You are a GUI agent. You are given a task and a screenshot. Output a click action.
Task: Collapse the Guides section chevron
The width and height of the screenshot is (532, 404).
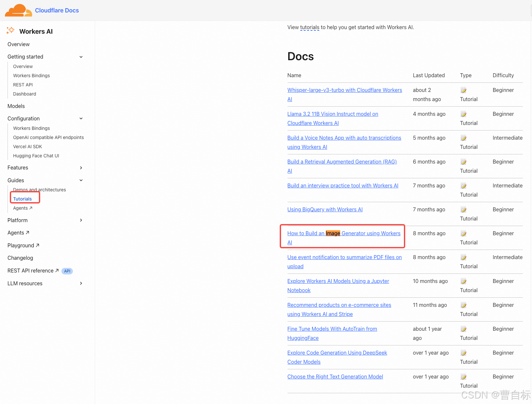[81, 180]
